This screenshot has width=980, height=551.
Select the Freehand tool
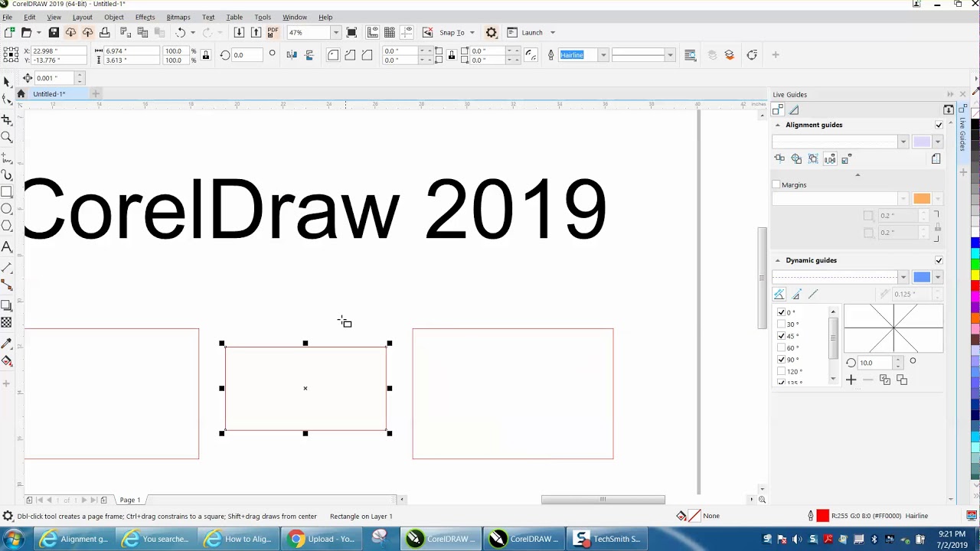coord(7,157)
